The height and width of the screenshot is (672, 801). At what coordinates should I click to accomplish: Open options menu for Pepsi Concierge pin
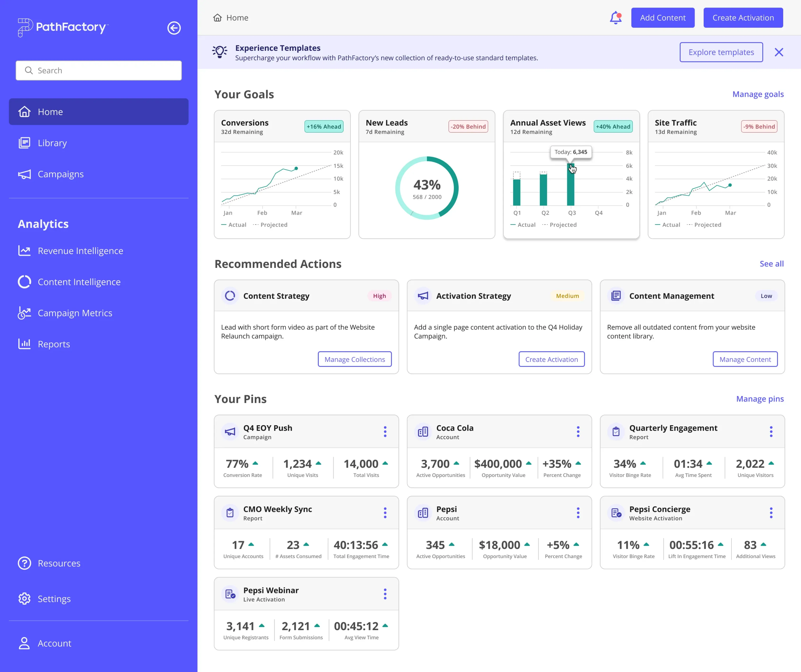click(x=771, y=513)
